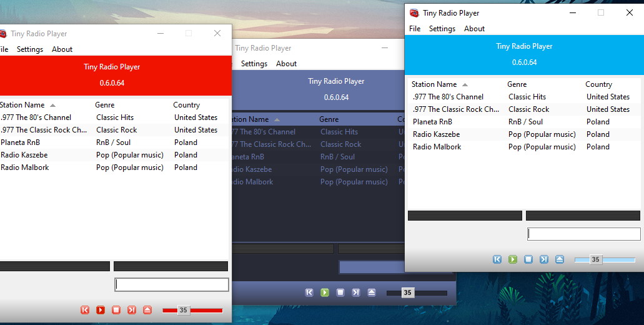Minimize the red Tiny Radio Player window
The image size is (644, 325).
click(x=161, y=33)
